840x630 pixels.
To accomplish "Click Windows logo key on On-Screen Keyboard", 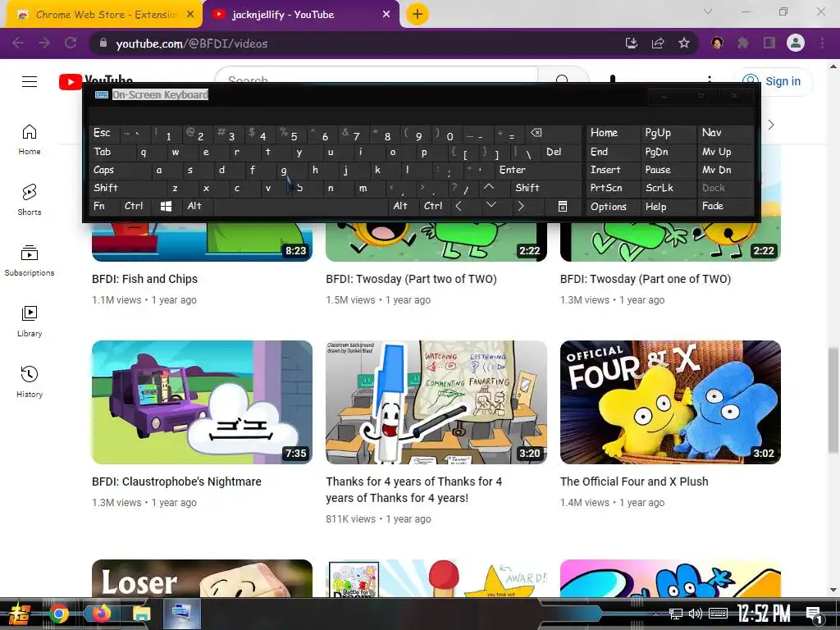I will point(166,206).
